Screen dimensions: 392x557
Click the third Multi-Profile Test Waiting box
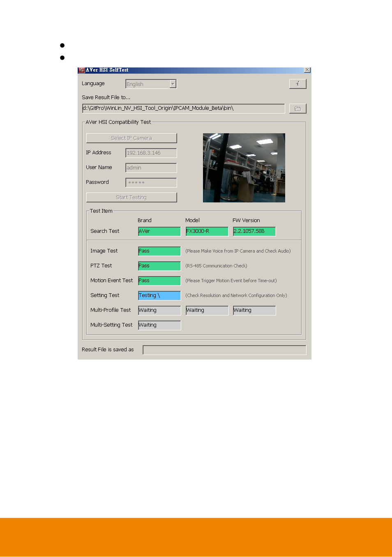(254, 311)
